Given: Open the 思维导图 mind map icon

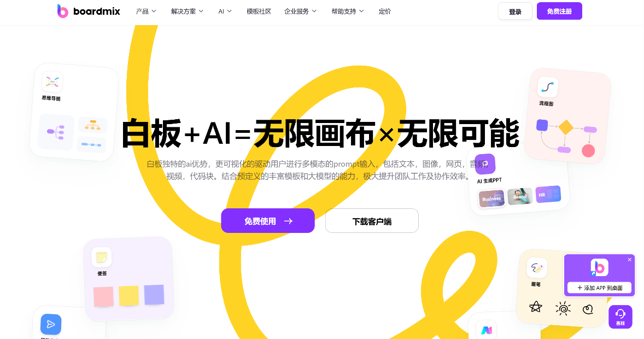Looking at the screenshot, I should (x=52, y=82).
